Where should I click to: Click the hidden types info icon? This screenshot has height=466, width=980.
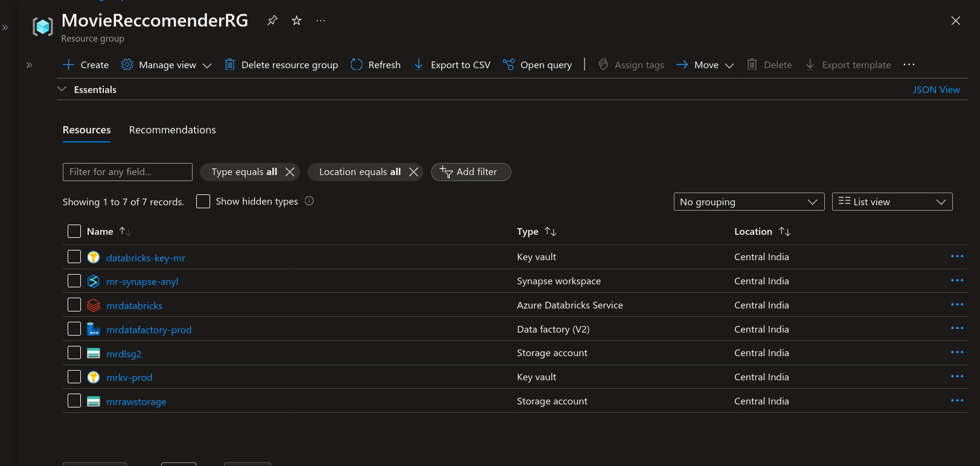pyautogui.click(x=309, y=201)
